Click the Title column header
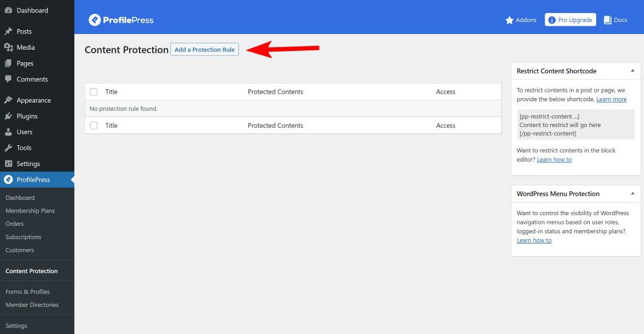The image size is (644, 334). coord(111,92)
